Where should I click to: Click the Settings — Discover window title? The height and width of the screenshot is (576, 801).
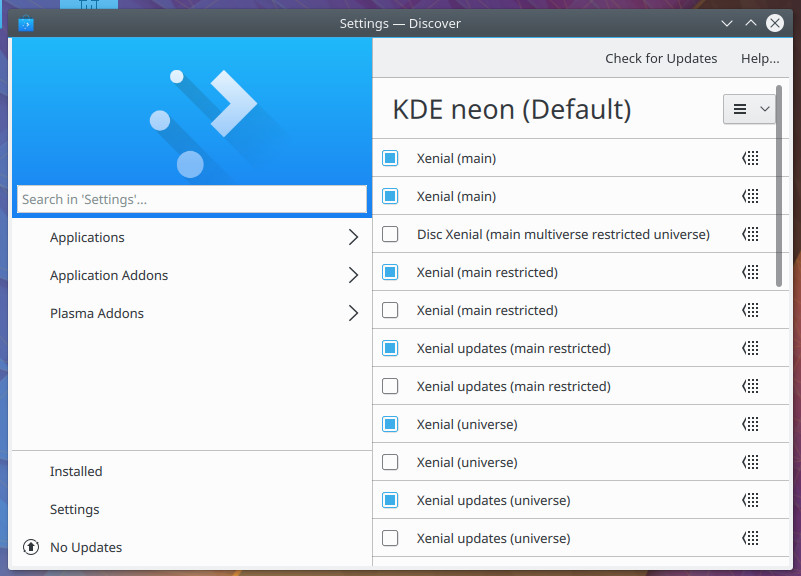click(x=400, y=23)
